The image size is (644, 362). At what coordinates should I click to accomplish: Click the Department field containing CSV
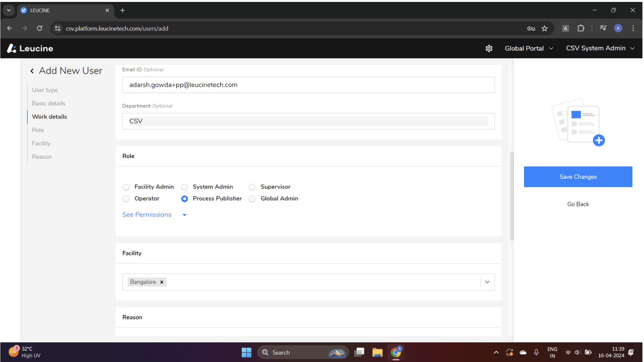[x=308, y=121]
